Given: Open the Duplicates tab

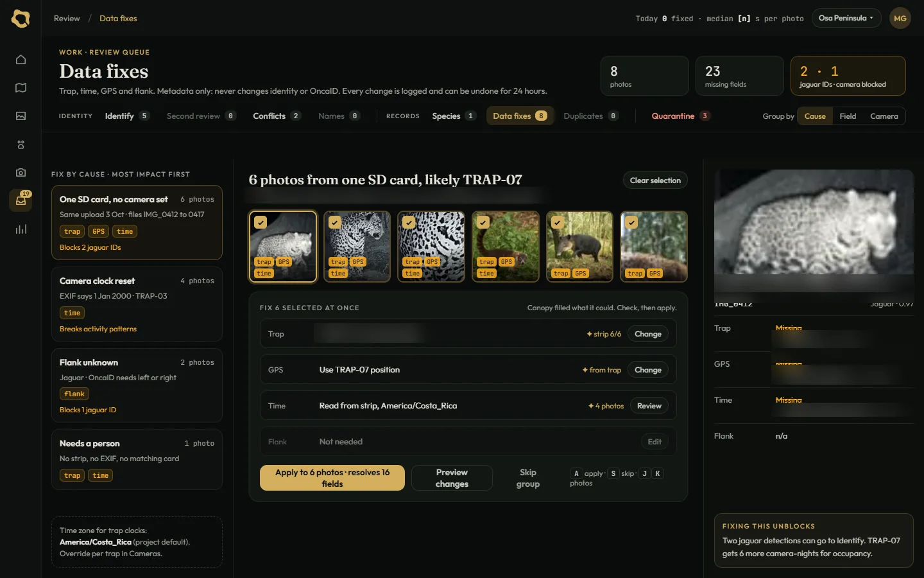Looking at the screenshot, I should click(590, 116).
